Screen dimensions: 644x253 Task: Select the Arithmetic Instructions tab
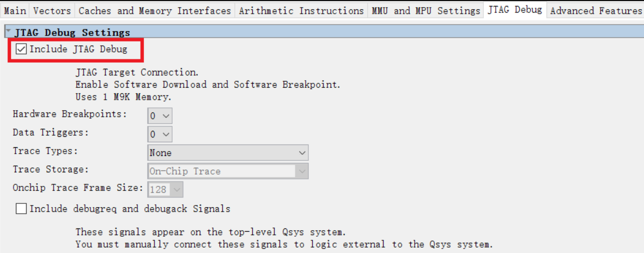[x=301, y=10]
